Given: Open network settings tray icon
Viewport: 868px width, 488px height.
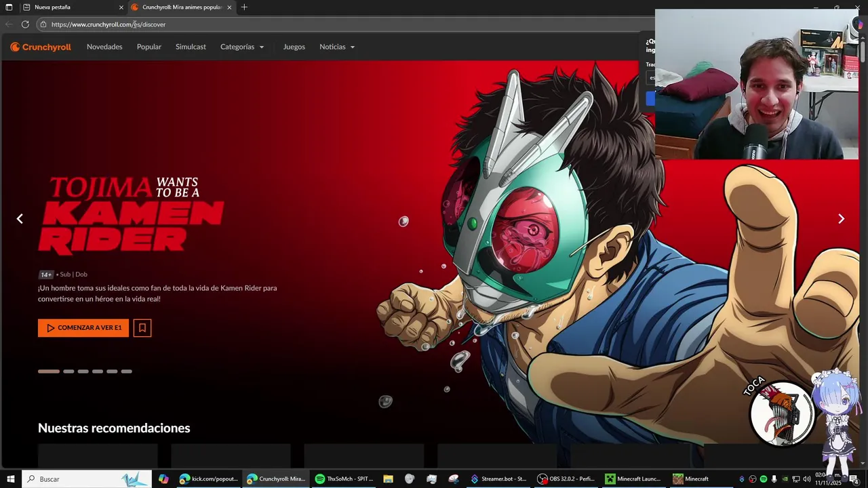Looking at the screenshot, I should (x=796, y=479).
